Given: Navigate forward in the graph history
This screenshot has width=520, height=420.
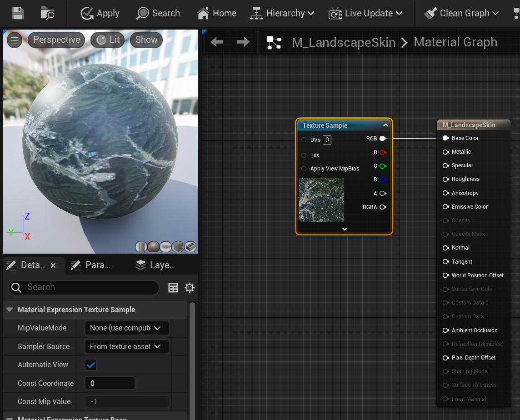Looking at the screenshot, I should point(244,42).
